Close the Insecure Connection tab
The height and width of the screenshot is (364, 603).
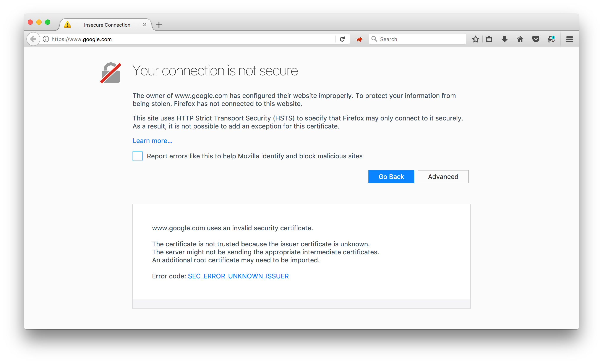145,25
